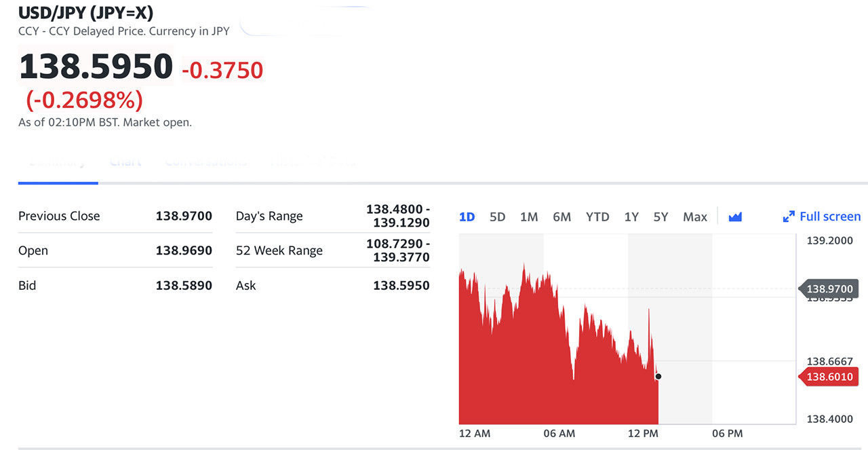Image resolution: width=868 pixels, height=450 pixels.
Task: Choose the 6M time range
Action: [x=561, y=217]
